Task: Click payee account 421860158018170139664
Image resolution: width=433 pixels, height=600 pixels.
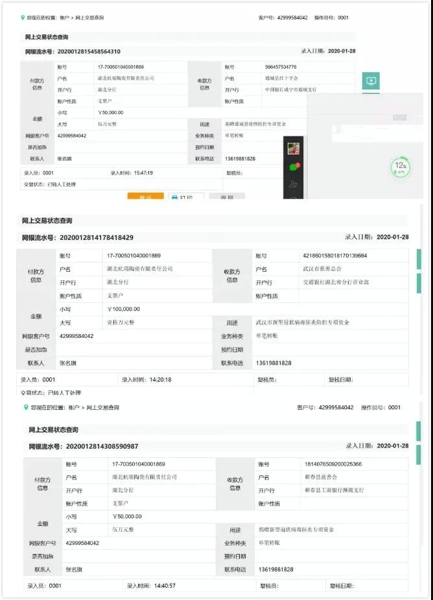Action: pyautogui.click(x=335, y=256)
